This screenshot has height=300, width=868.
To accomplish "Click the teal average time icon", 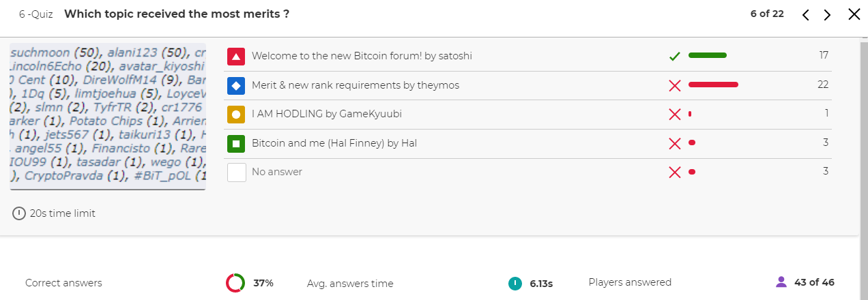I will pos(515,283).
